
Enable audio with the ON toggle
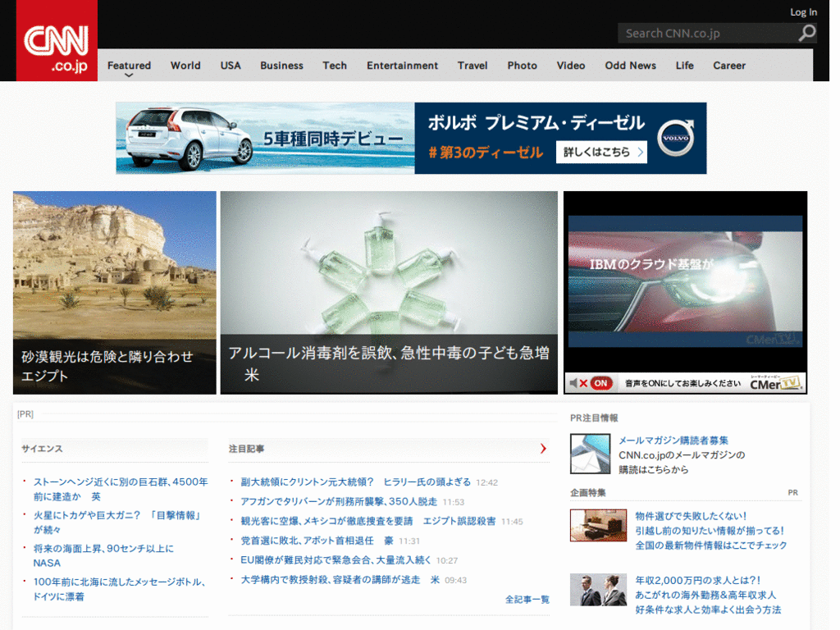(x=600, y=381)
